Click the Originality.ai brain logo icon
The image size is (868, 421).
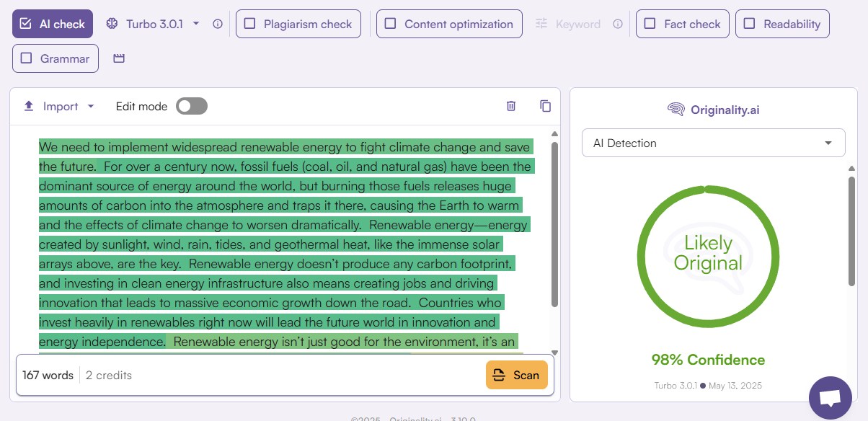pyautogui.click(x=675, y=109)
